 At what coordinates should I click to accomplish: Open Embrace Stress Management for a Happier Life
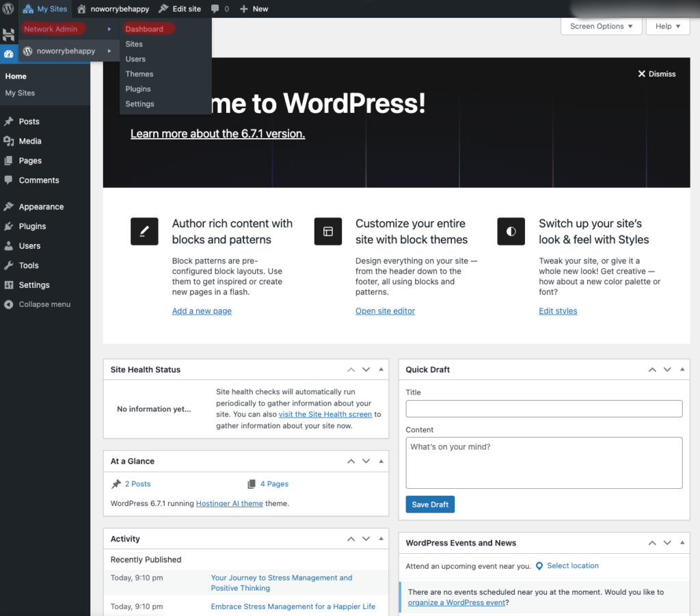click(x=293, y=606)
